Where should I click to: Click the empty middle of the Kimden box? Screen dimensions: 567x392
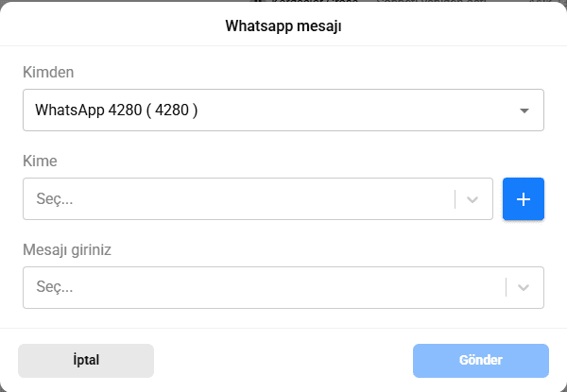tap(359, 111)
